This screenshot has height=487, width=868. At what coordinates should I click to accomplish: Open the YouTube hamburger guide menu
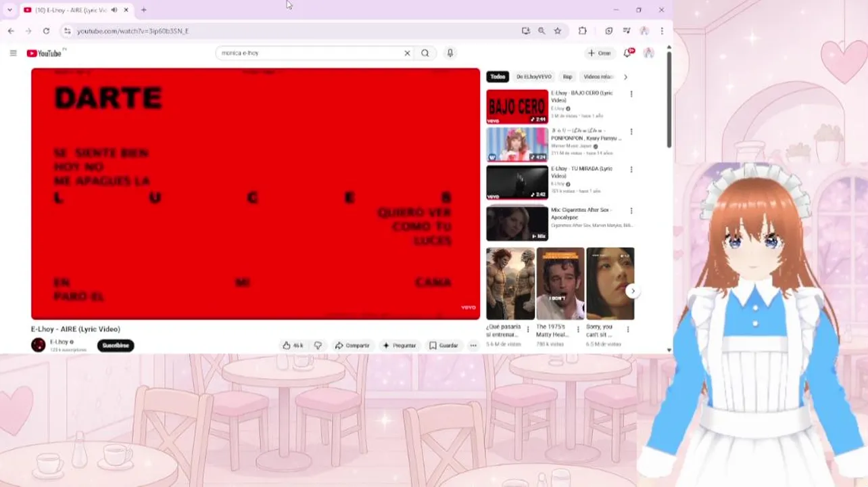coord(13,53)
